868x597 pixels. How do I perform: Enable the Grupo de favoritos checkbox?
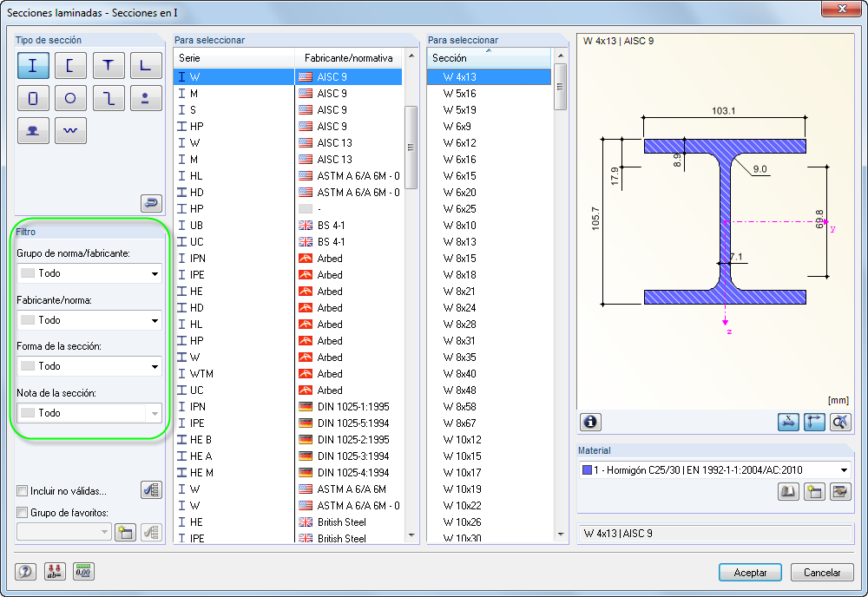tap(23, 512)
